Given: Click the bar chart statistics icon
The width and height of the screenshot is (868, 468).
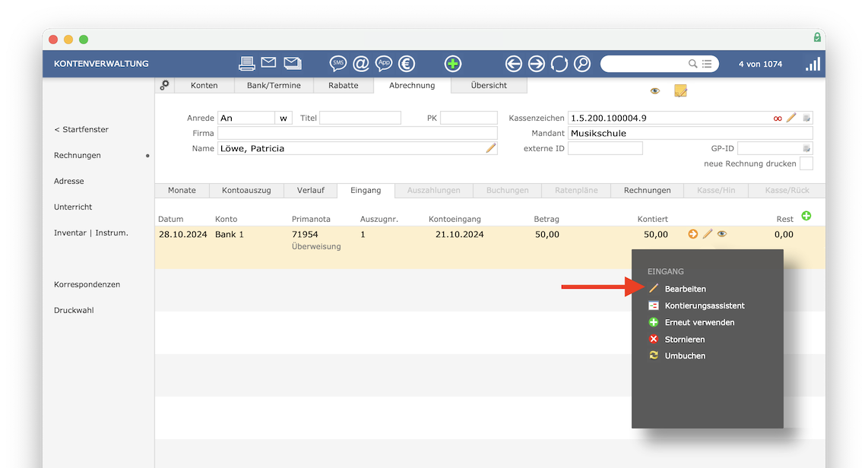Looking at the screenshot, I should tap(813, 64).
